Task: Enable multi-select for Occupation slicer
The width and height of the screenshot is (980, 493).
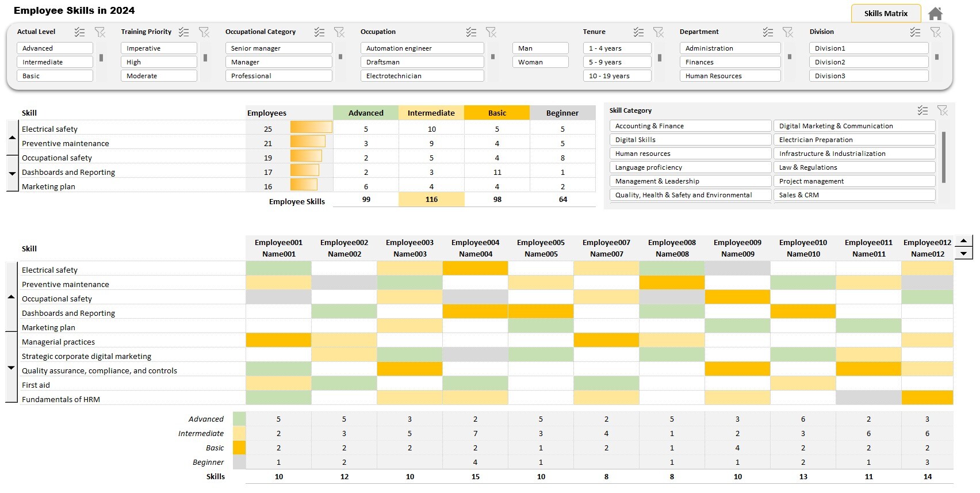Action: [472, 32]
